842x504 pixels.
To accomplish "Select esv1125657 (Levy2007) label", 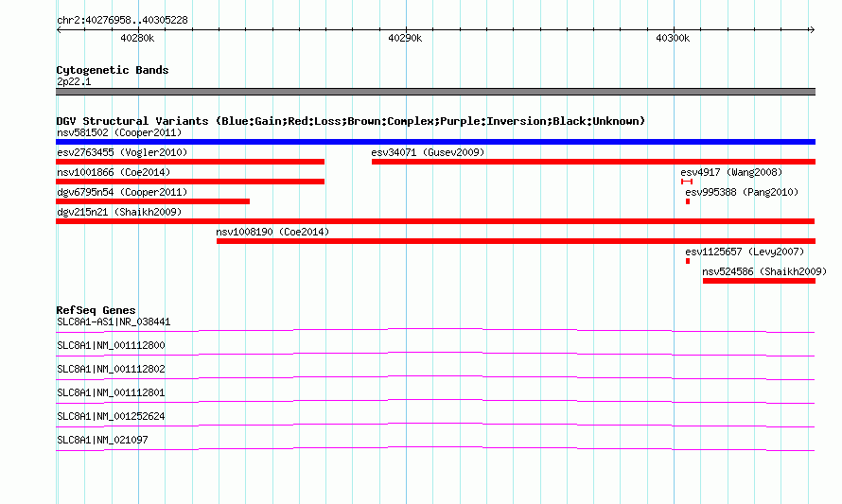I will point(745,252).
